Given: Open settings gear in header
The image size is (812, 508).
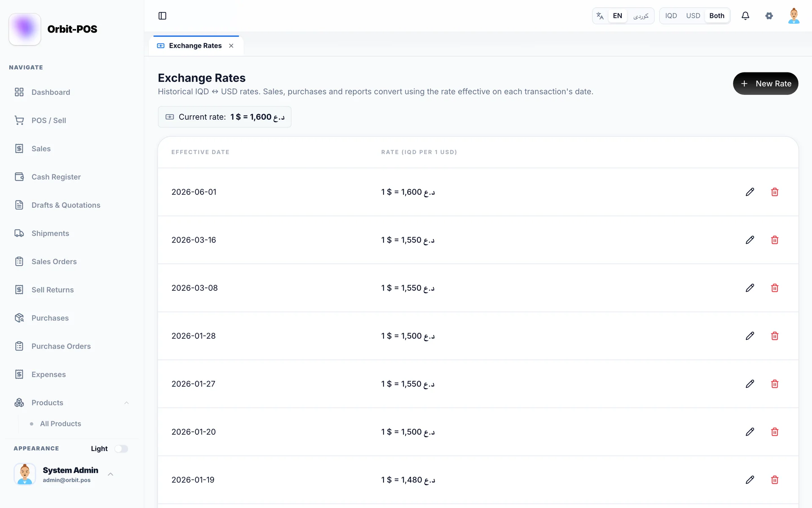Looking at the screenshot, I should click(769, 16).
